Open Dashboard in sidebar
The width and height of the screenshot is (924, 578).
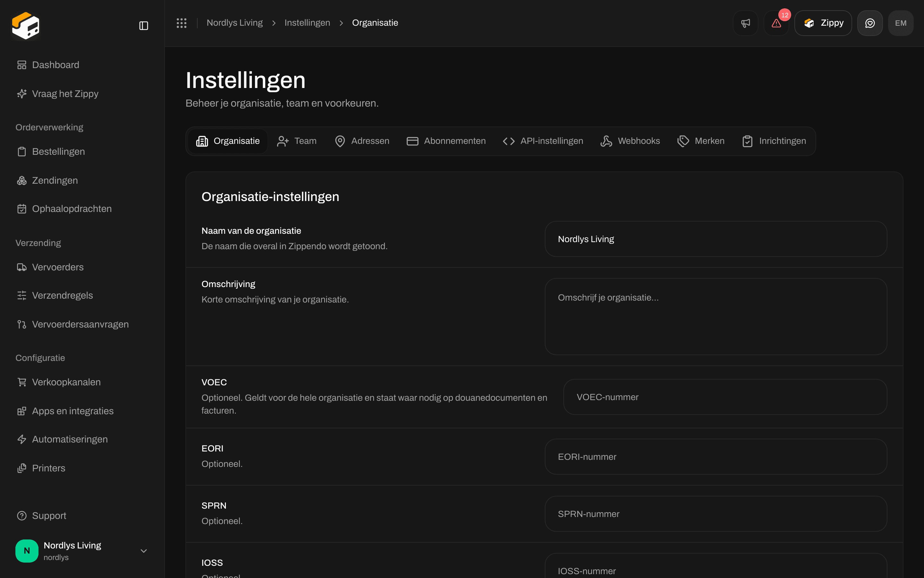click(x=82, y=65)
